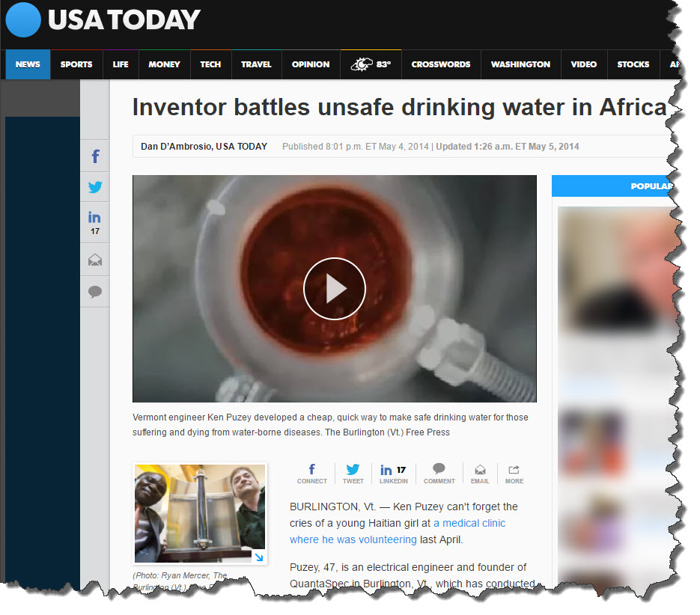Open the weather 83° tab
700x615 pixels.
371,64
